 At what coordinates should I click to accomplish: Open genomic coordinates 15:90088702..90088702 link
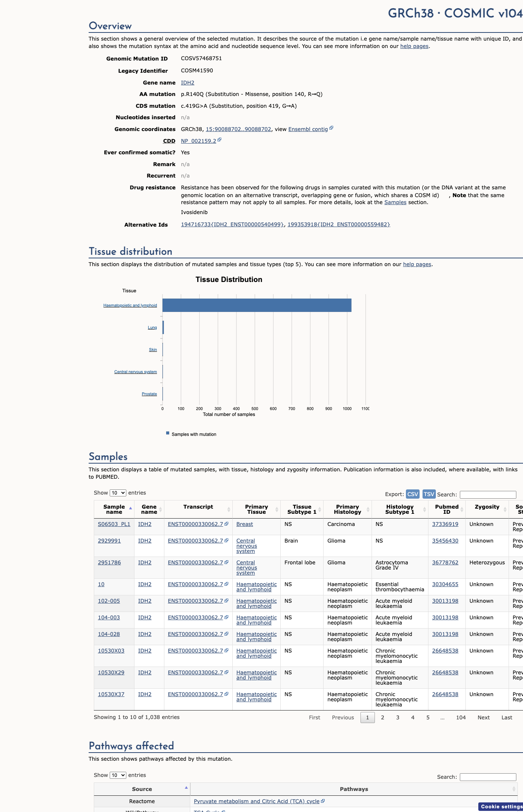click(x=238, y=129)
